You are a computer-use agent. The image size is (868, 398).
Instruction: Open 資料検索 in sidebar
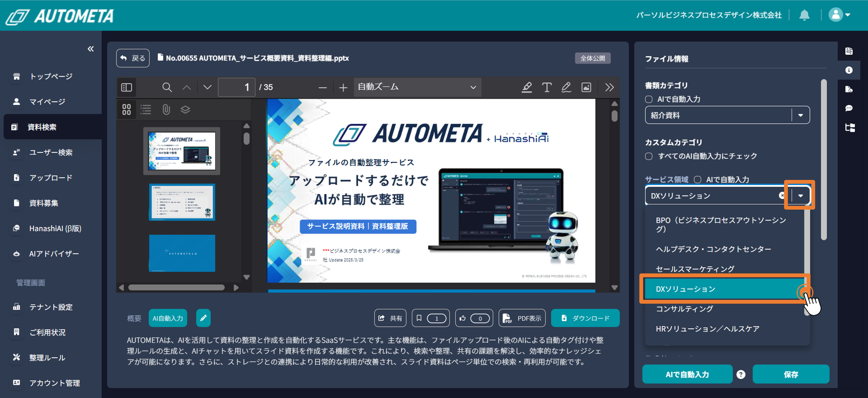pos(52,127)
